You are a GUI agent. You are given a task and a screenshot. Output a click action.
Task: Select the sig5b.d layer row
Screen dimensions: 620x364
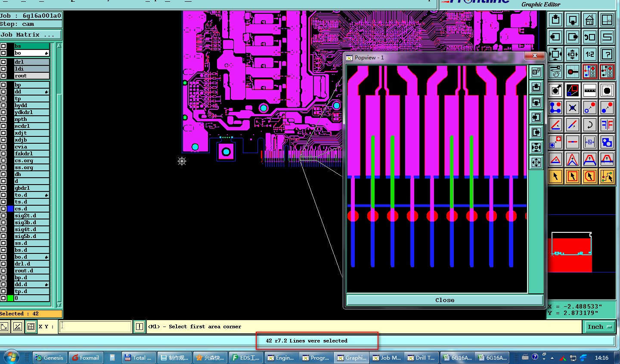(31, 236)
